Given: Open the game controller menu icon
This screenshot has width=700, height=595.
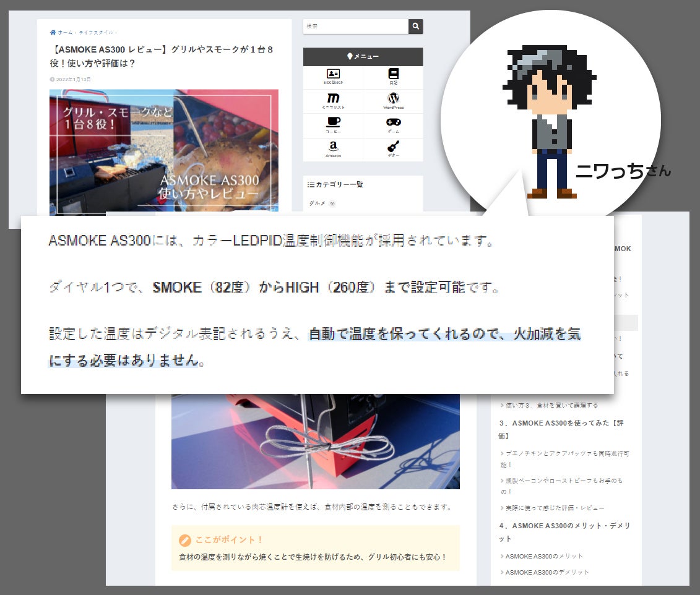Looking at the screenshot, I should [x=393, y=122].
